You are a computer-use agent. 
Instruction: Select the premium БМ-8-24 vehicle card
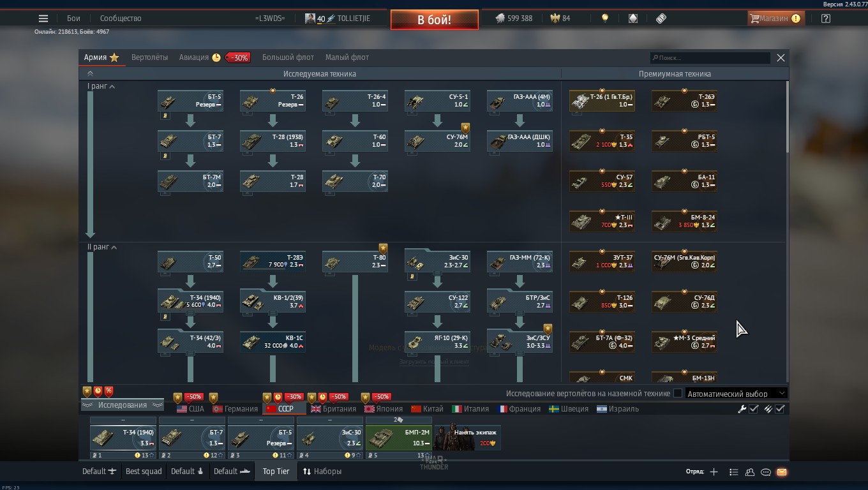coord(684,221)
